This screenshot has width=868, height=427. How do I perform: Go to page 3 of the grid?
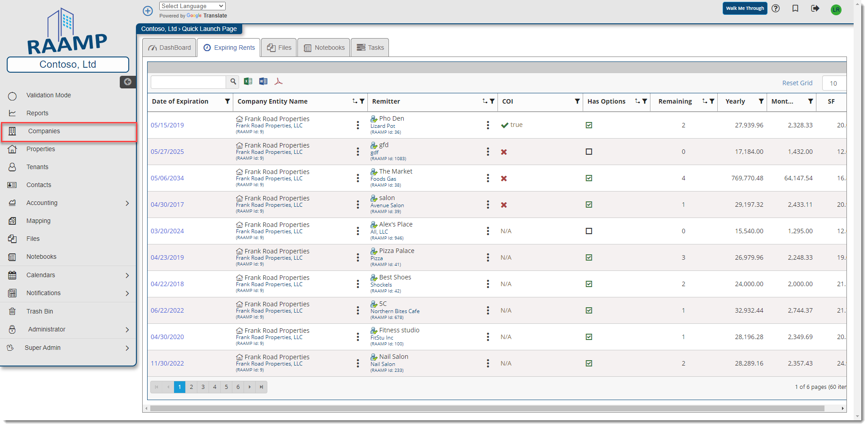[x=203, y=387]
